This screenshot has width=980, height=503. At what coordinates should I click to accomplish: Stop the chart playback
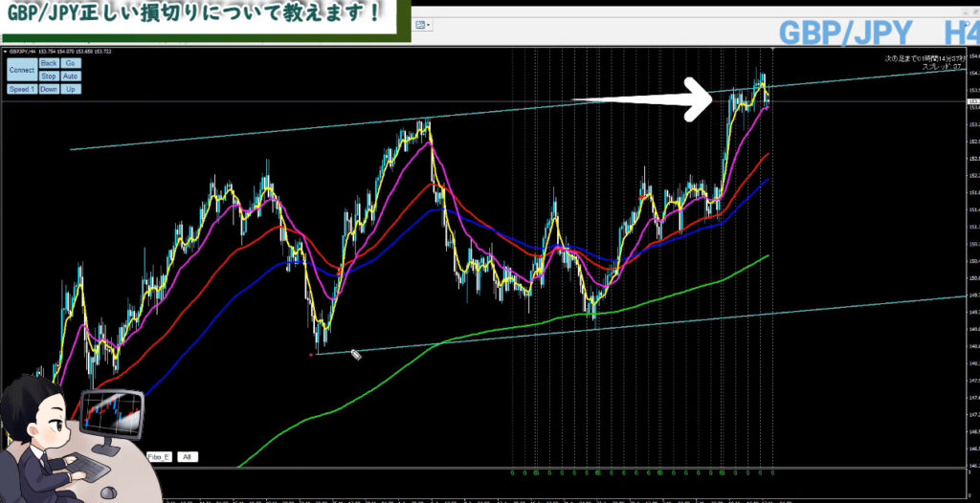[49, 77]
